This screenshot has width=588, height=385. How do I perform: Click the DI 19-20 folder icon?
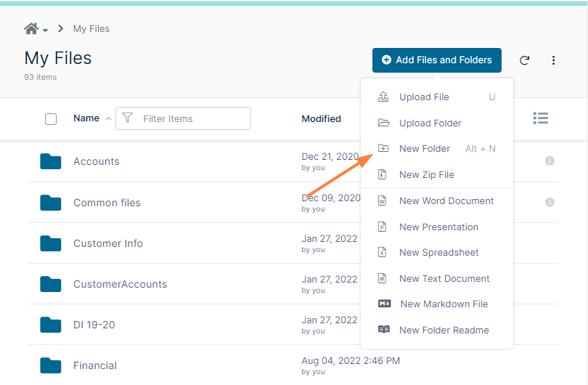point(50,325)
